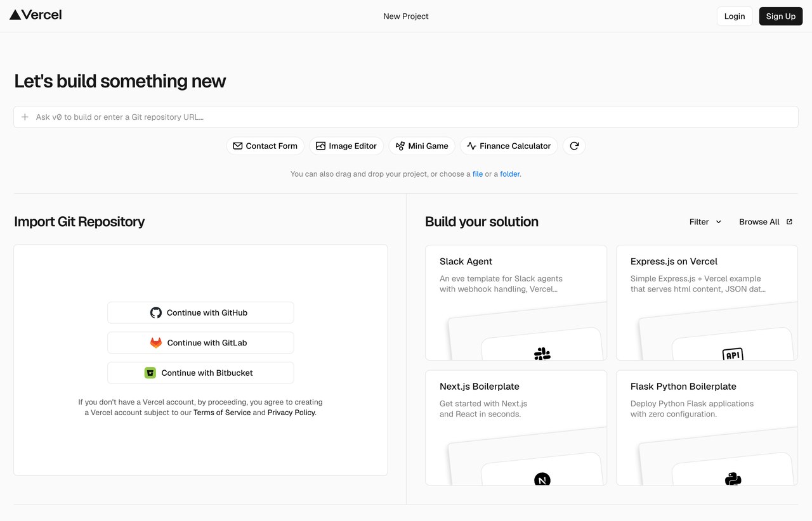
Task: Click the Slack logo in the template preview
Action: (542, 354)
